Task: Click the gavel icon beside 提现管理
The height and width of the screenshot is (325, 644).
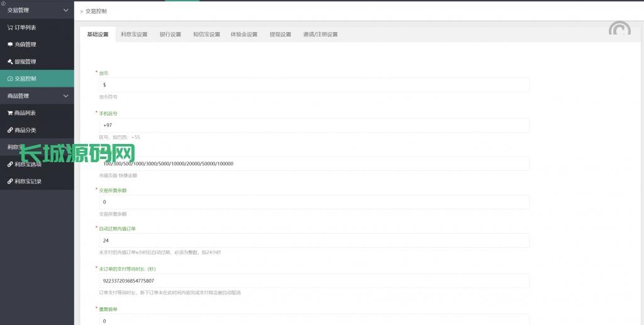Action: 10,62
